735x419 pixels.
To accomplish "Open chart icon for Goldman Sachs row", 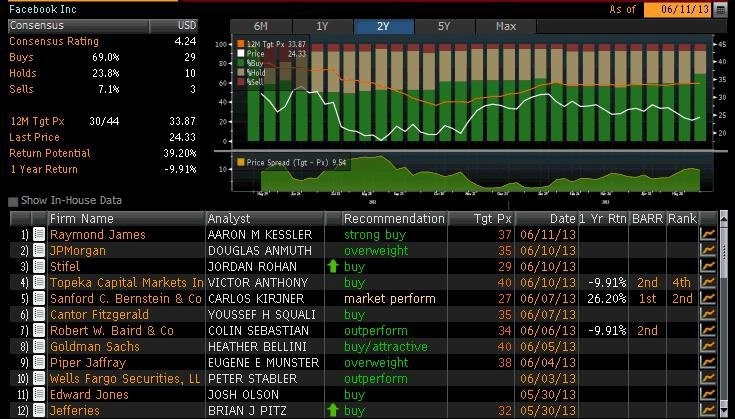I will (708, 346).
